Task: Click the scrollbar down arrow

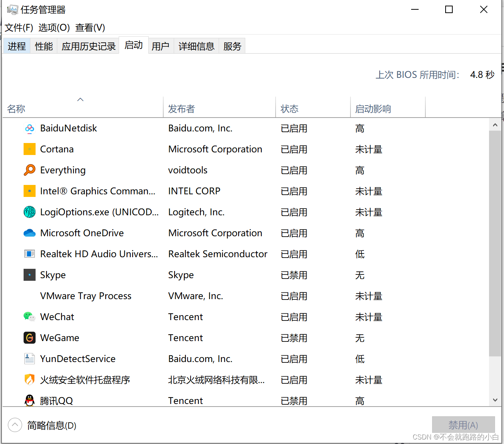Action: [x=495, y=400]
